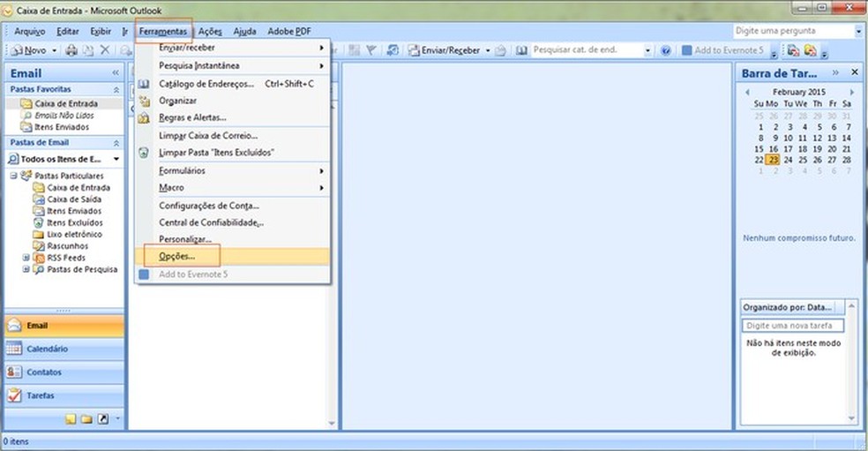The width and height of the screenshot is (868, 451).
Task: Click the Organizado por: Data column header
Action: [x=787, y=307]
